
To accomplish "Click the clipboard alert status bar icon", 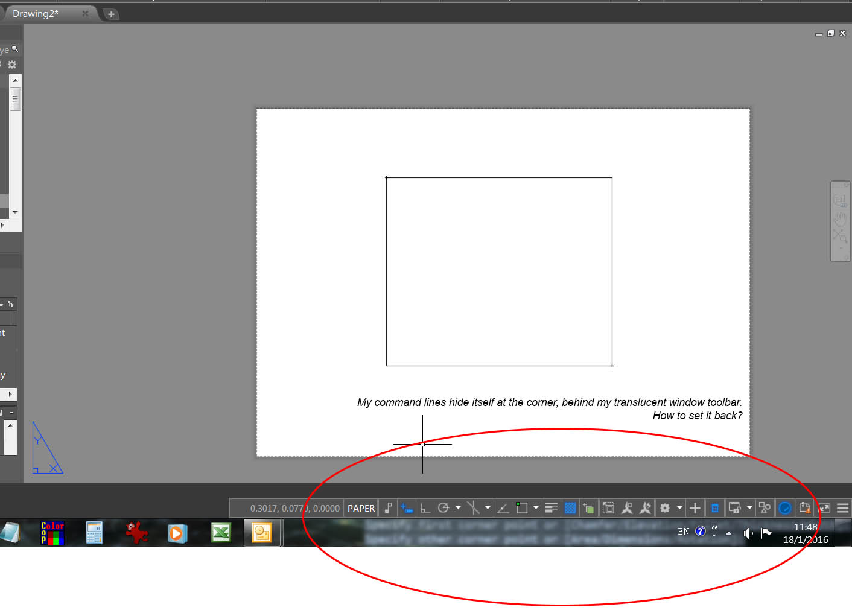I will [804, 508].
